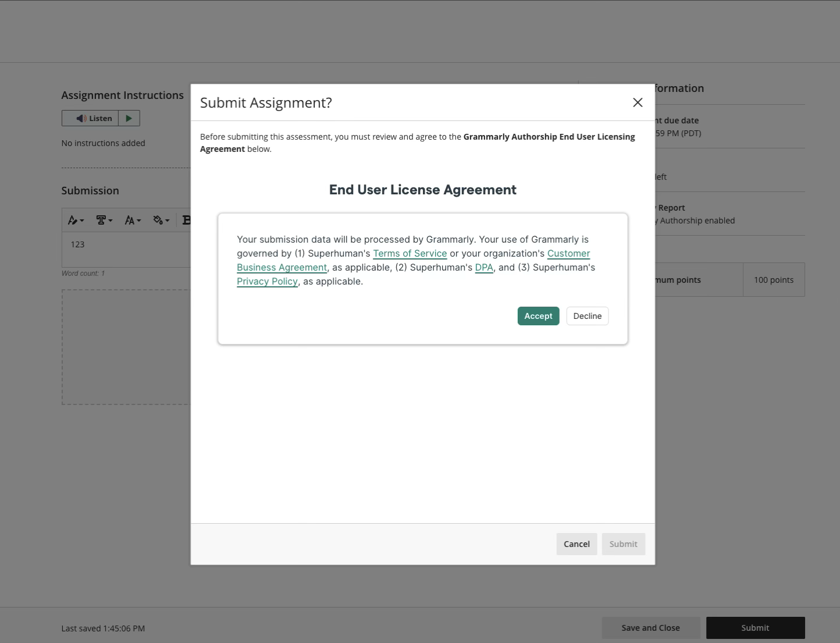Click the "Submit Assignment?" dialog title
The image size is (840, 643).
[266, 103]
